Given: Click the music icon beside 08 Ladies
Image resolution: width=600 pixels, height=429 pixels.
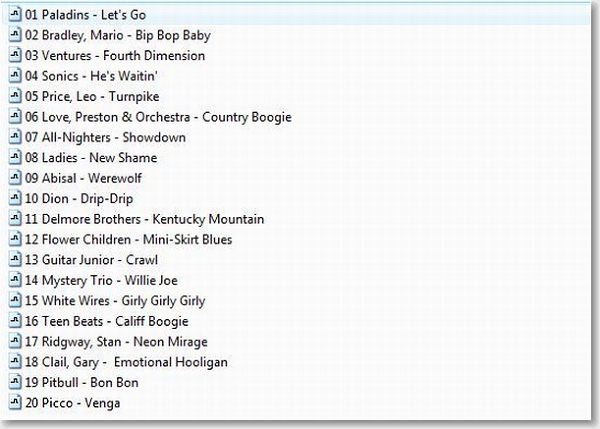Looking at the screenshot, I should click(14, 158).
